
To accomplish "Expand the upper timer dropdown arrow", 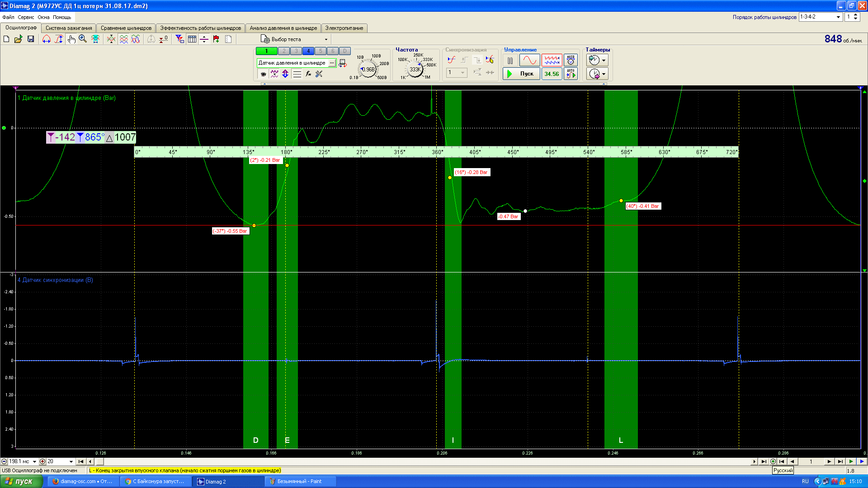I will tap(604, 61).
